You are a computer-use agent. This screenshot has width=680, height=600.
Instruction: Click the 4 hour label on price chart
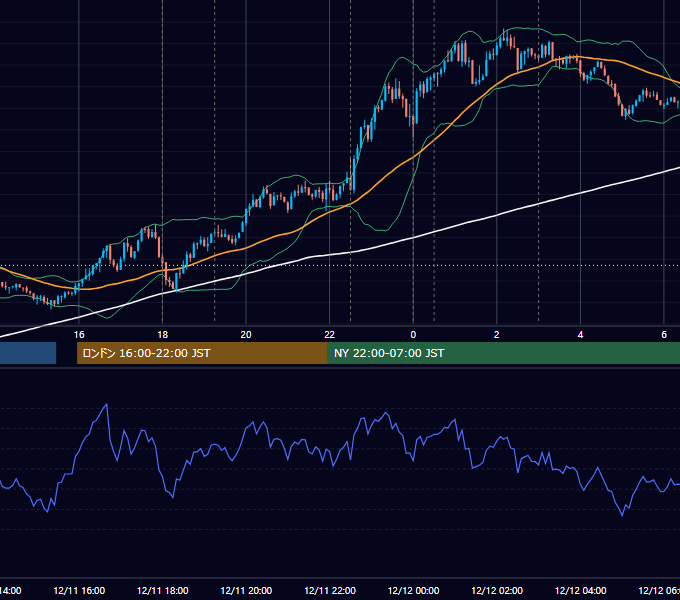pos(580,334)
